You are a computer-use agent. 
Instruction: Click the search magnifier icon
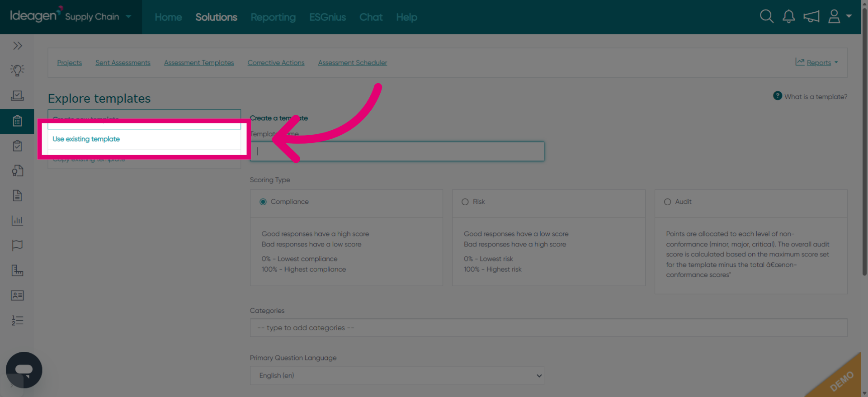tap(766, 17)
